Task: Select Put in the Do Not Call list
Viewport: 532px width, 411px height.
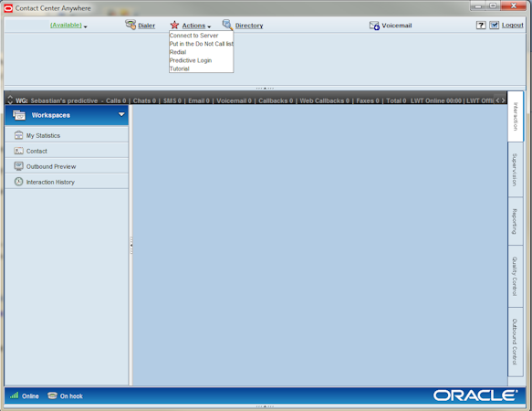Action: (201, 44)
